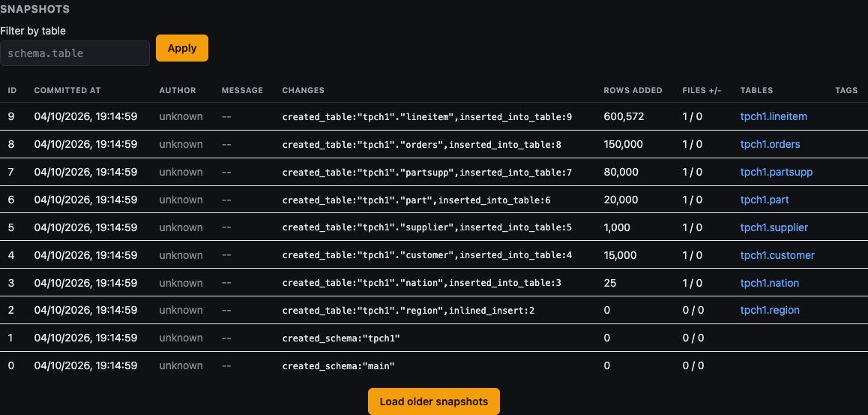
Task: Select the rows added value 1,000
Action: [x=617, y=227]
